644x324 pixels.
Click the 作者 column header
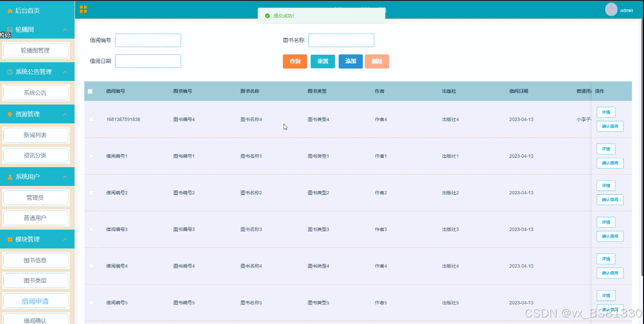click(380, 91)
